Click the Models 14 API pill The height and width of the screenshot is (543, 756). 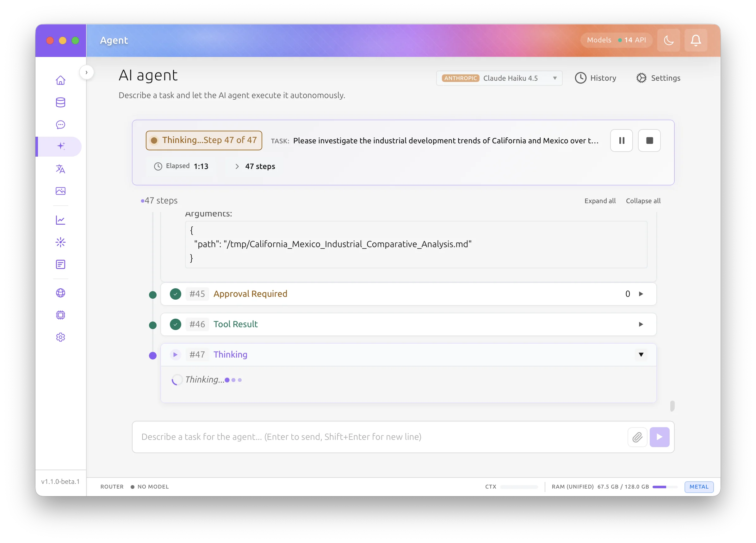(x=616, y=40)
